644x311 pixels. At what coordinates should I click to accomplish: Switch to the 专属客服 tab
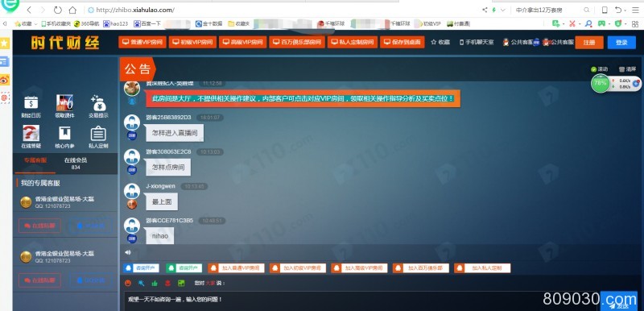coord(35,160)
